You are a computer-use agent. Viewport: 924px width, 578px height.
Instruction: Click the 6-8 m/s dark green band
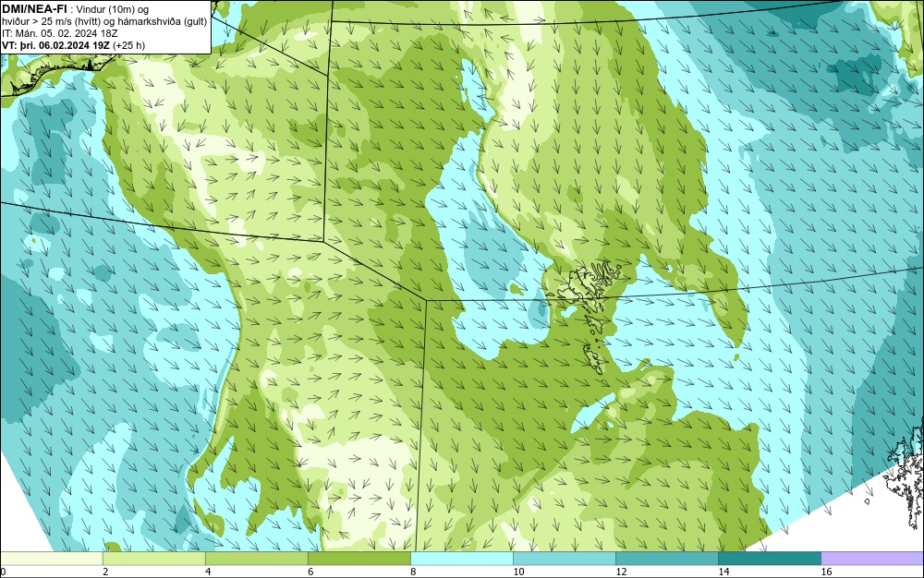coord(359,558)
